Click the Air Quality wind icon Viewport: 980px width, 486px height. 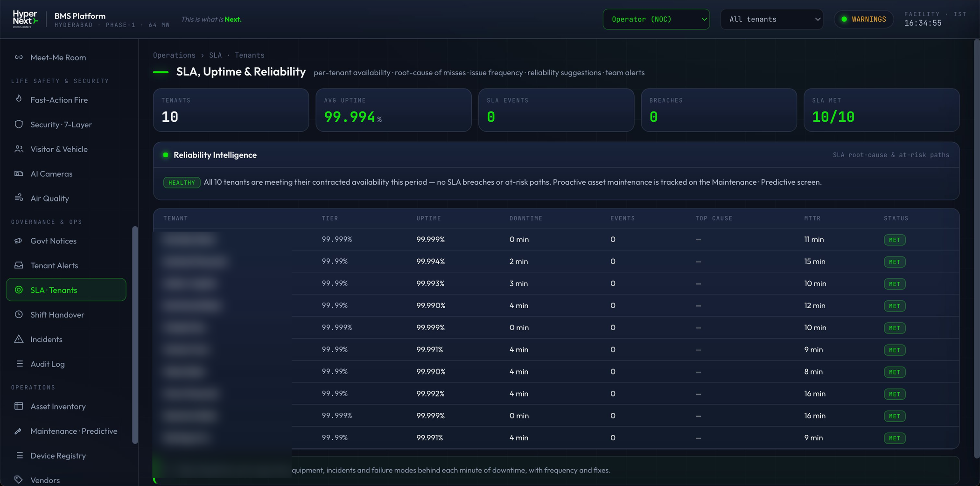coord(19,198)
